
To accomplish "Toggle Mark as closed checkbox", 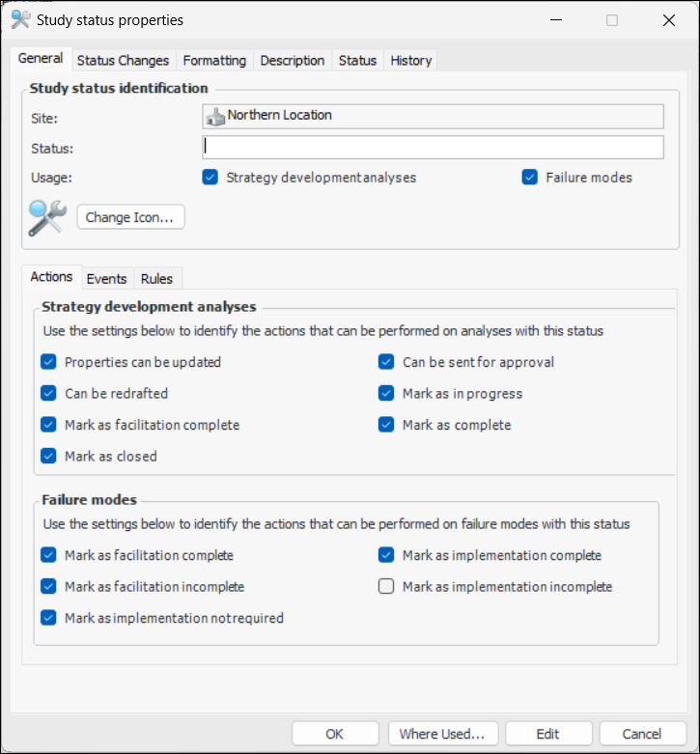I will point(48,456).
